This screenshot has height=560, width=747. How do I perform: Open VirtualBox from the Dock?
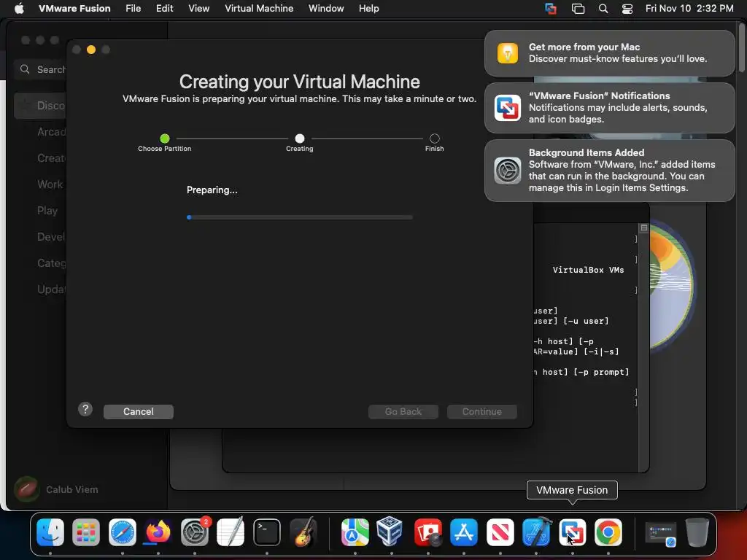pyautogui.click(x=391, y=532)
